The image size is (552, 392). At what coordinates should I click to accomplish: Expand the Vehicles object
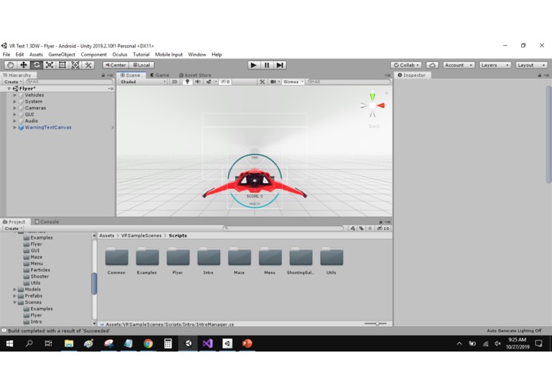point(15,95)
